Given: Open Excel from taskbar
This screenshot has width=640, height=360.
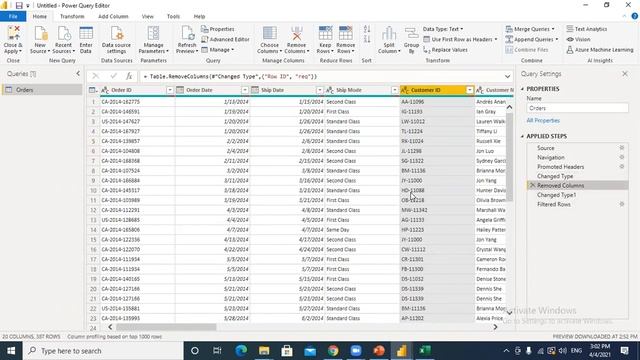Looking at the screenshot, I should click(424, 351).
